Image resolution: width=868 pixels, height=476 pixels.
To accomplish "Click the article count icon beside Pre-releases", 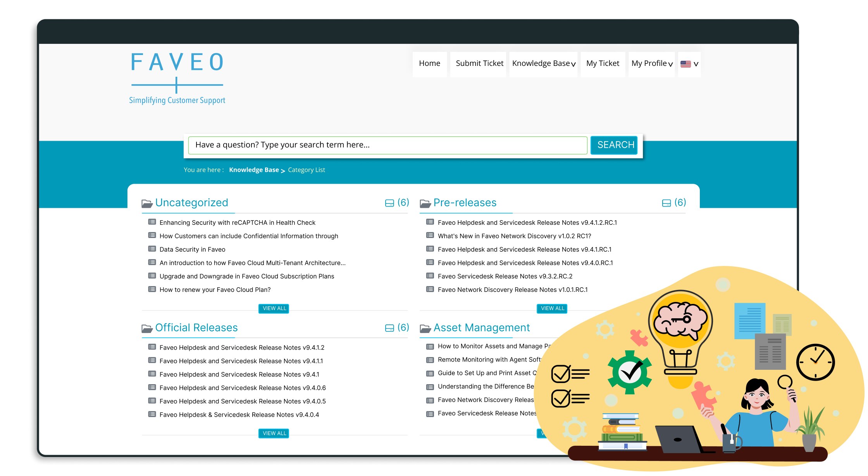I will [x=666, y=203].
